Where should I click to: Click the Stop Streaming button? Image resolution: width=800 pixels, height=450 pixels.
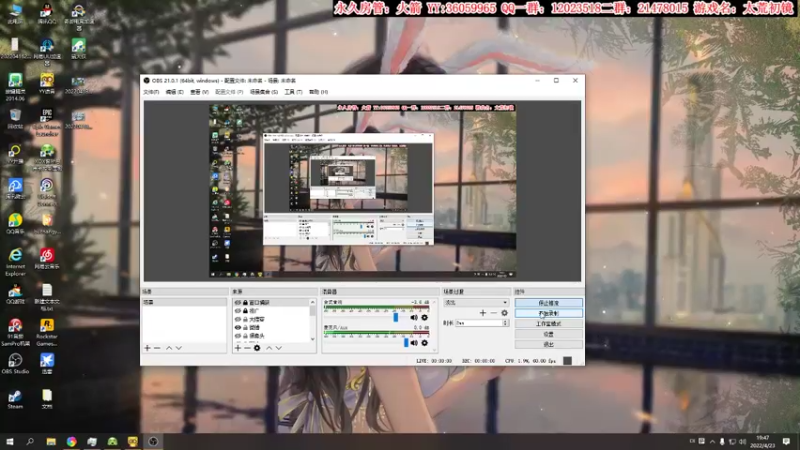click(548, 303)
